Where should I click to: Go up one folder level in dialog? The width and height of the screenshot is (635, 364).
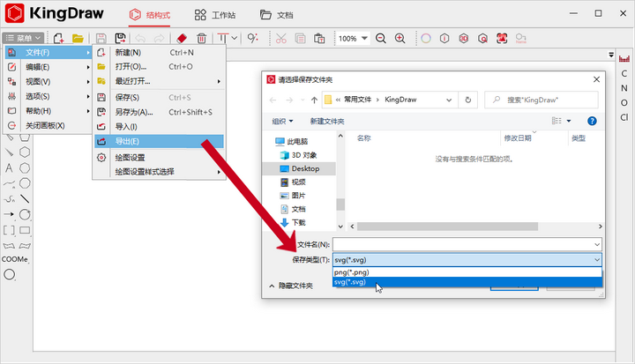pos(314,100)
